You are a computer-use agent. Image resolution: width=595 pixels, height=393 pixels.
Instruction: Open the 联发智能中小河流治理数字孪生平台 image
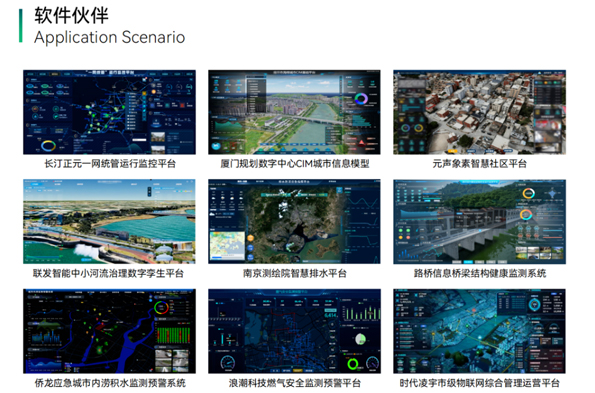point(109,222)
